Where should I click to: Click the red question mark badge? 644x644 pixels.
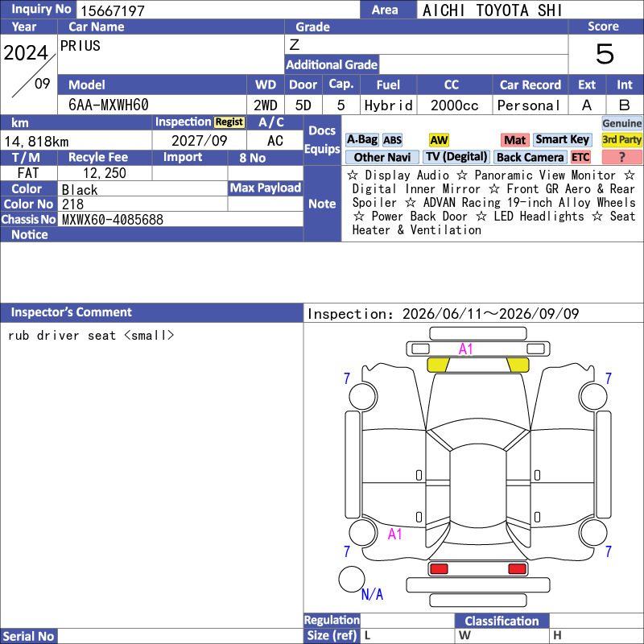pyautogui.click(x=621, y=157)
